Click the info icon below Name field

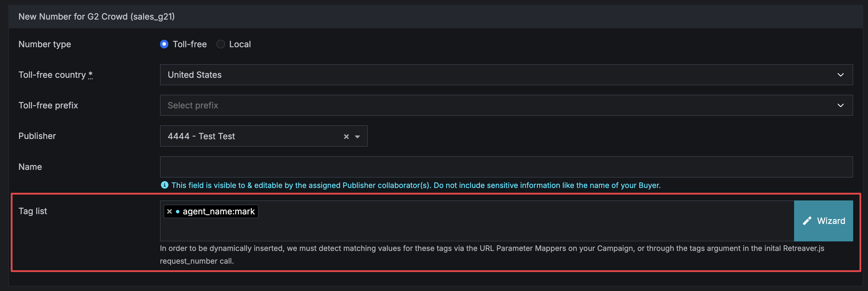point(164,185)
